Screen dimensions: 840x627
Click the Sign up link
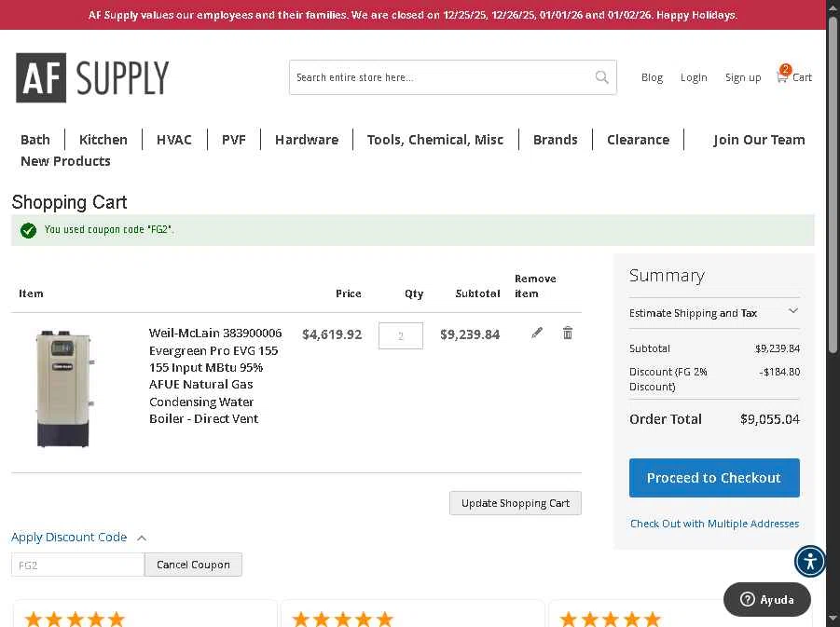(743, 77)
